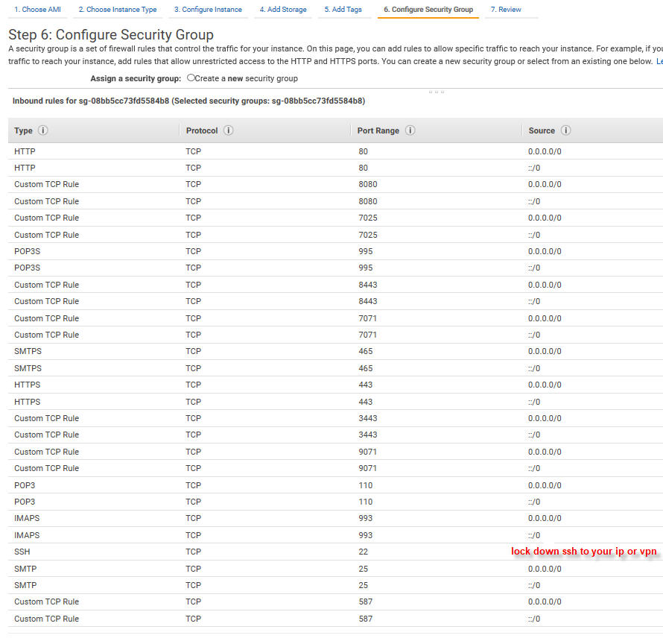
Task: Jump to the '7. Review' step
Action: click(506, 10)
